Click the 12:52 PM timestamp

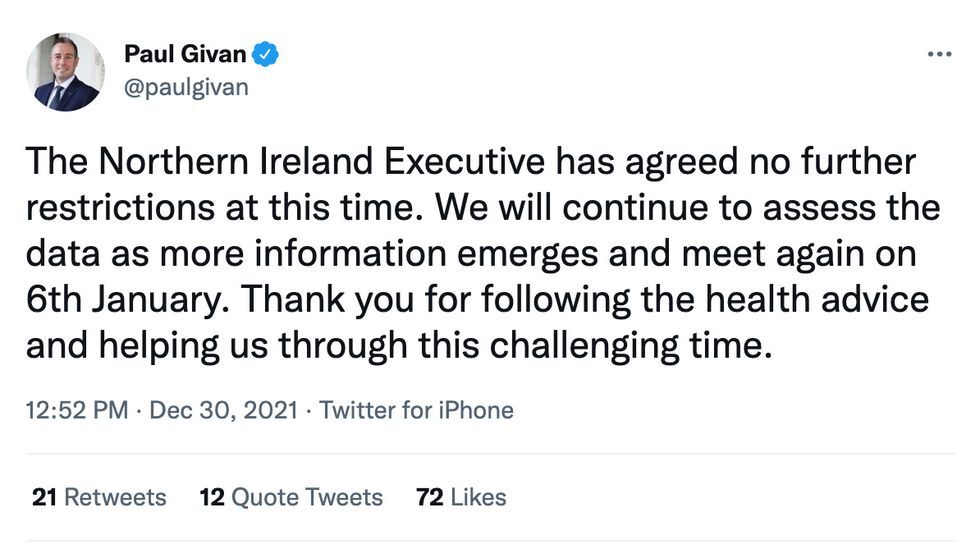(x=75, y=410)
